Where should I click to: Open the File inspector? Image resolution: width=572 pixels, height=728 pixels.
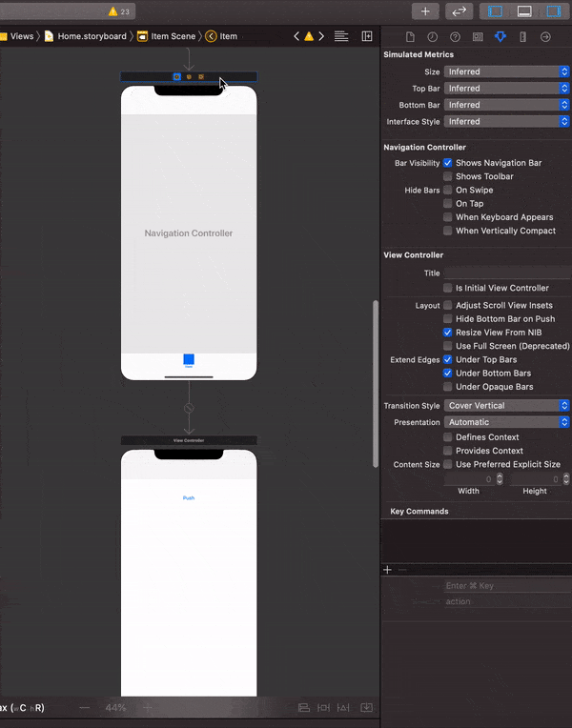coord(410,36)
